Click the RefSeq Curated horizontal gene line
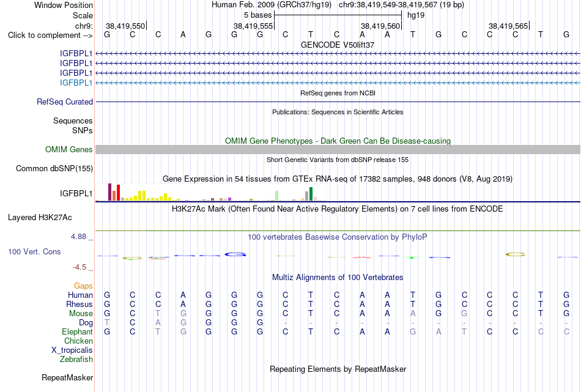The width and height of the screenshot is (581, 392). pyautogui.click(x=338, y=102)
